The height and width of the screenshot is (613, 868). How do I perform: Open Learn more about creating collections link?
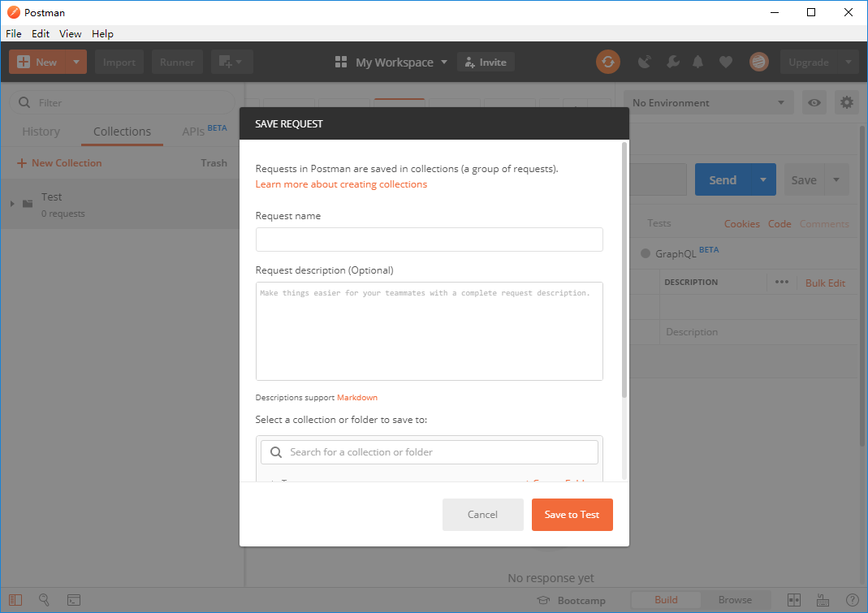tap(341, 183)
